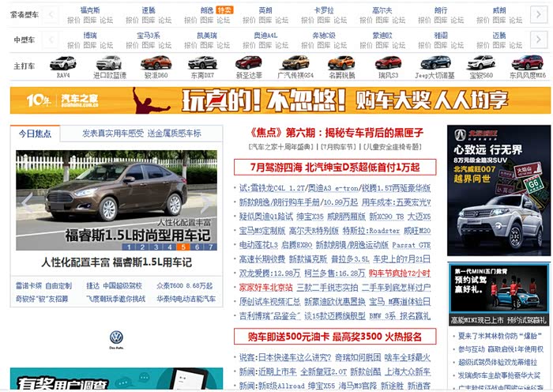Viewport: 553px width, 392px height.
Task: Open 报价 under 威朗
Action: (483, 20)
